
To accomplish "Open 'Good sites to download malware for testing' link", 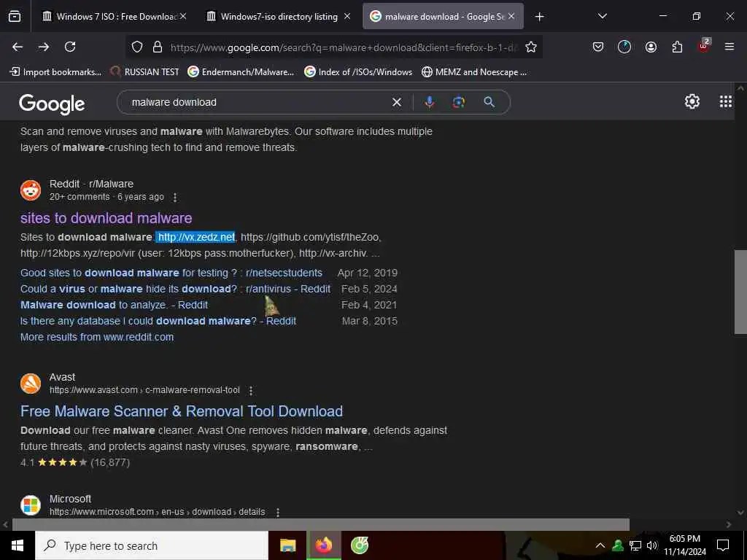I will (x=171, y=273).
